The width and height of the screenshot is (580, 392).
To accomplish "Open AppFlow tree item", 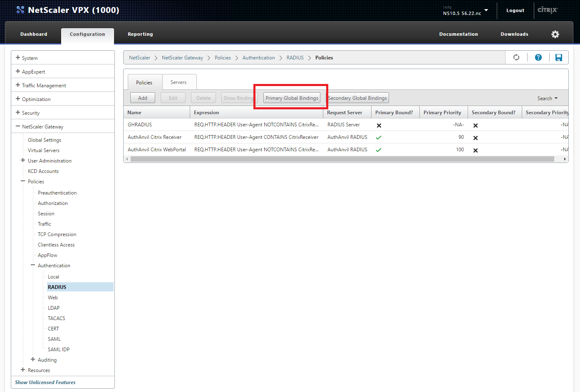I will tap(47, 255).
